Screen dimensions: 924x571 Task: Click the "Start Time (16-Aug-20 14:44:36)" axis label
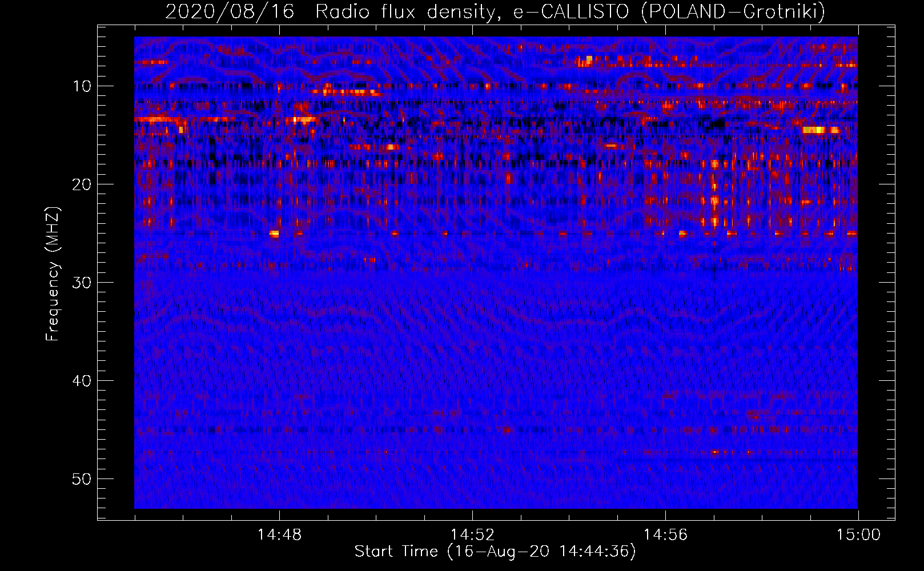click(x=495, y=552)
